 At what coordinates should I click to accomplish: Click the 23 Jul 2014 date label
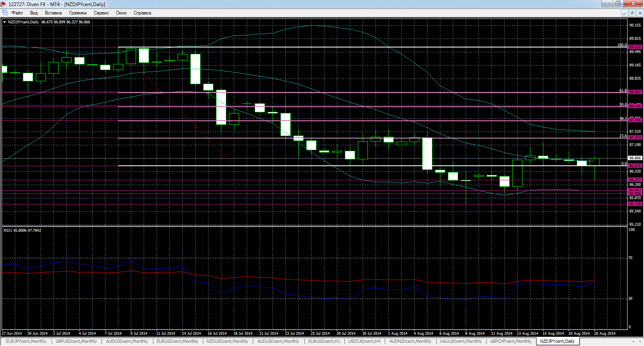(x=295, y=334)
